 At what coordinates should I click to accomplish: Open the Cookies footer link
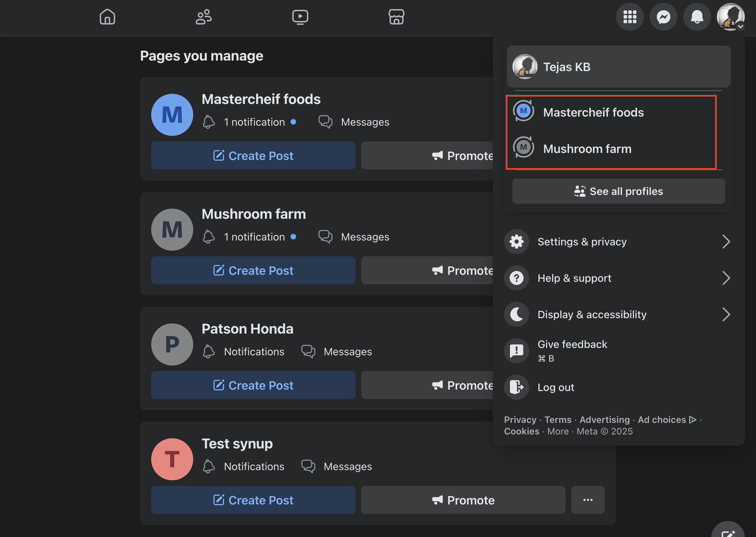pos(521,431)
